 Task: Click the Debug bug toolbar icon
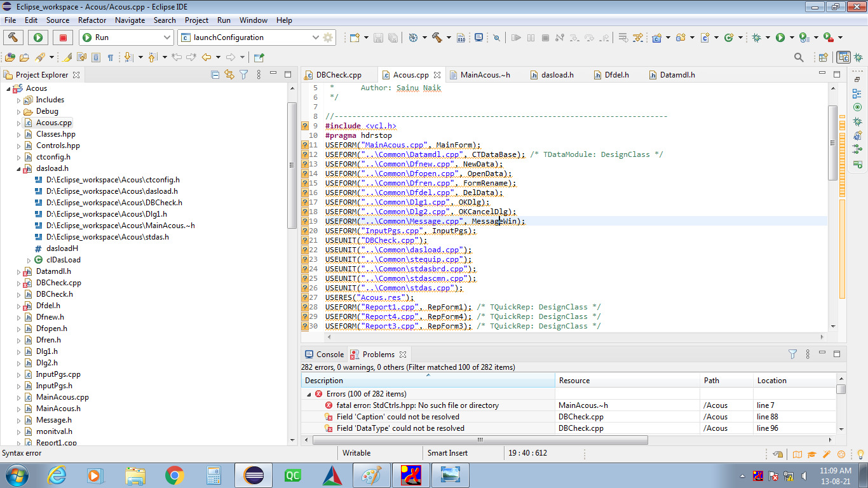756,37
